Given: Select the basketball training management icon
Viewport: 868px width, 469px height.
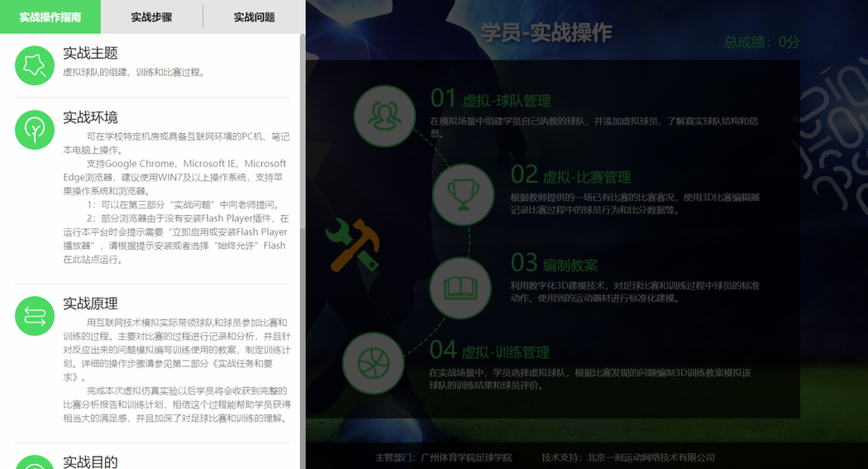Looking at the screenshot, I should click(x=374, y=363).
